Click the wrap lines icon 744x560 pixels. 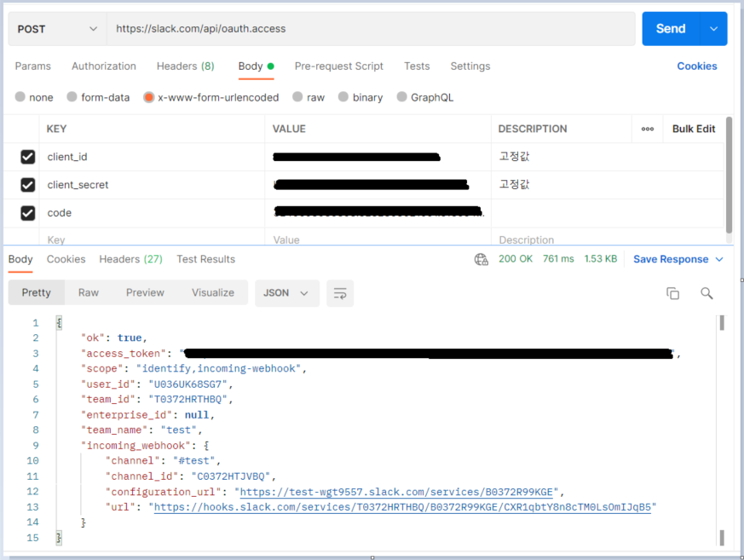click(340, 293)
